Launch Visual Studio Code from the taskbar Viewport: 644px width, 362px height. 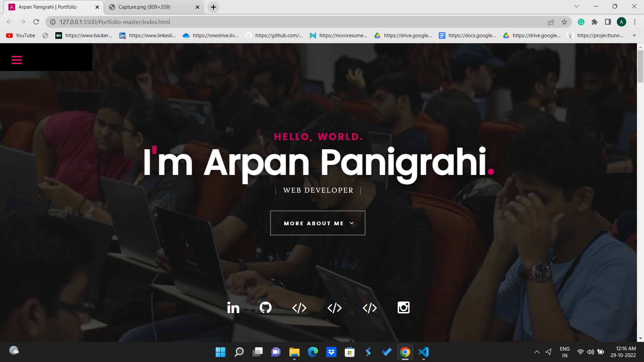click(423, 352)
